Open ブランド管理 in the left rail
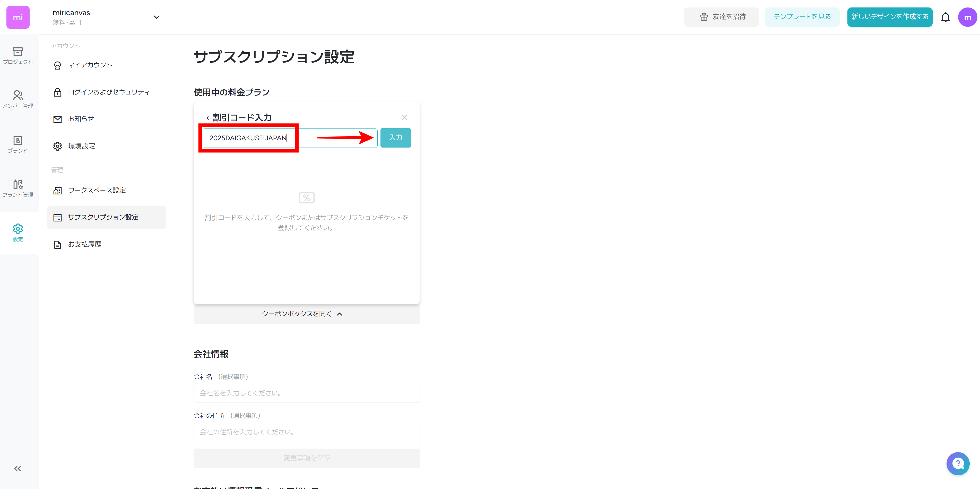 click(18, 188)
